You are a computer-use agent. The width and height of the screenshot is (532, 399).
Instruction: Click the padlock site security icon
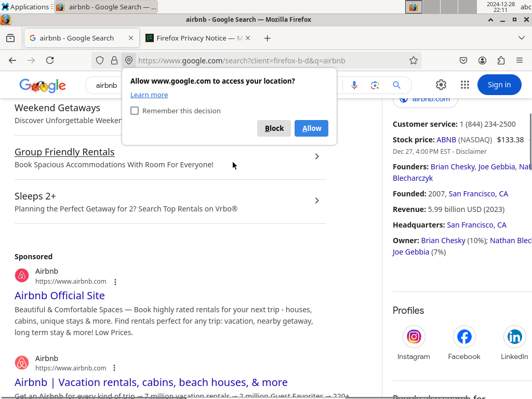(x=114, y=60)
